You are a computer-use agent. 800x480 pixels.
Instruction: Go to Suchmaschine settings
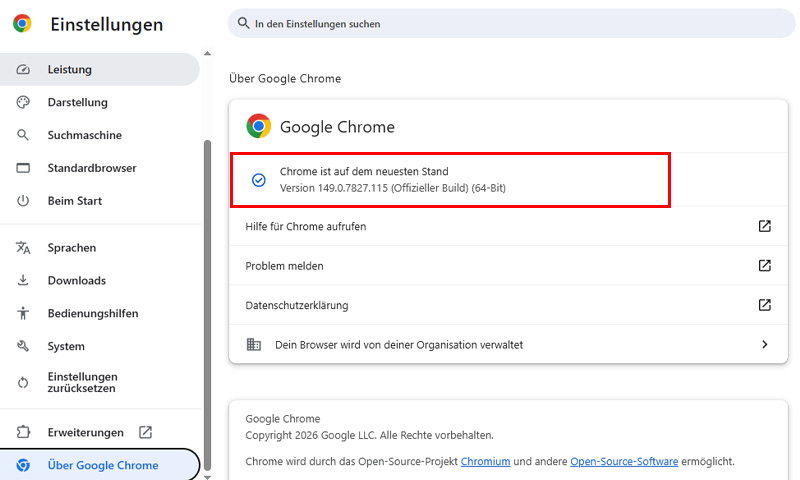[x=99, y=135]
